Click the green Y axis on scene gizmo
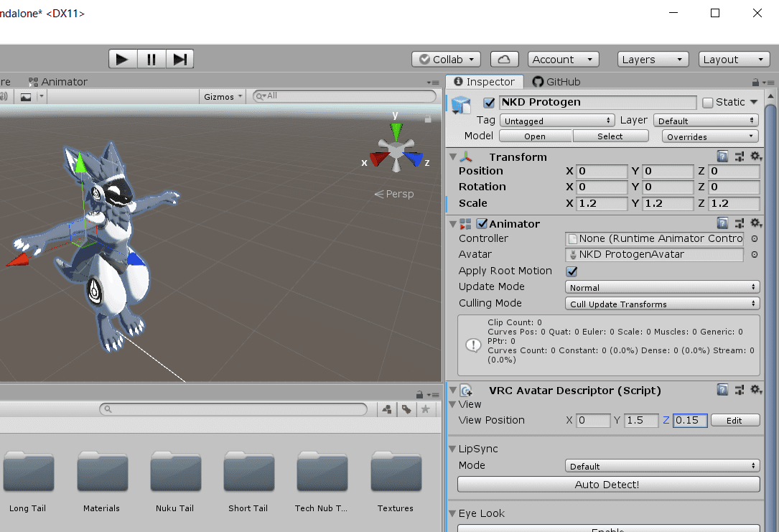Viewport: 779px width, 532px height. click(396, 129)
